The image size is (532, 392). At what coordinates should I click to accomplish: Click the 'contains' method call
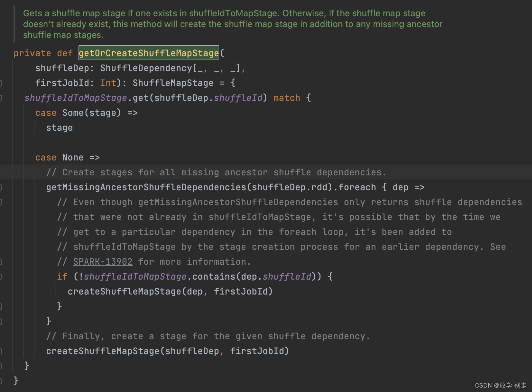[214, 277]
